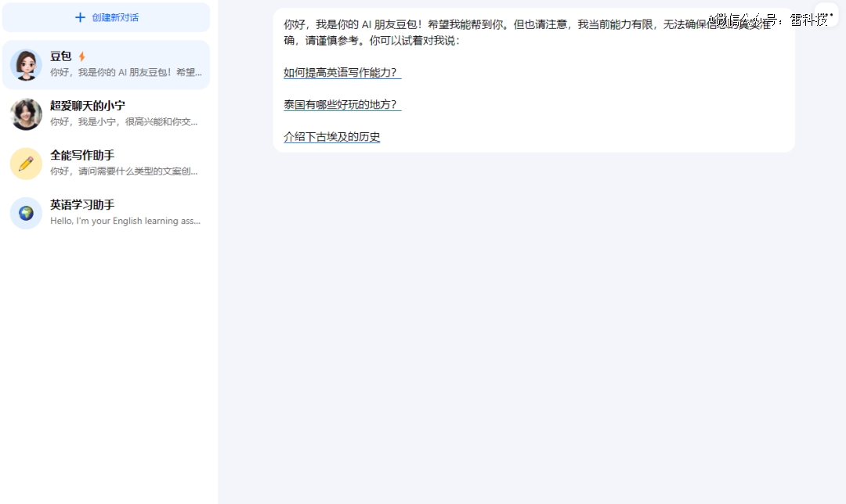Click the 全能写作助手 preview text line
Screen dimensions: 846x504
124,171
